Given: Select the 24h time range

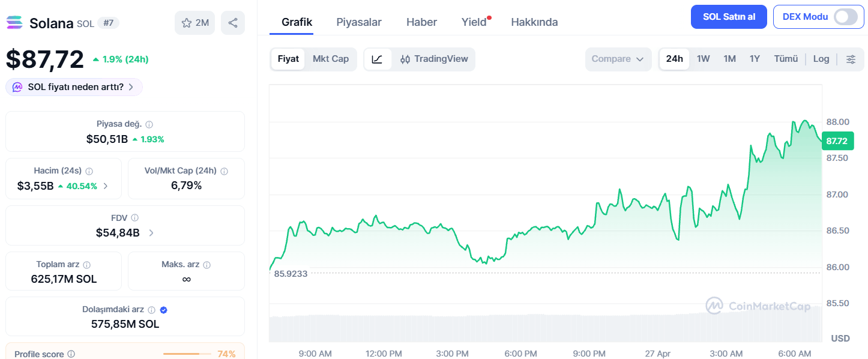Looking at the screenshot, I should pyautogui.click(x=675, y=59).
